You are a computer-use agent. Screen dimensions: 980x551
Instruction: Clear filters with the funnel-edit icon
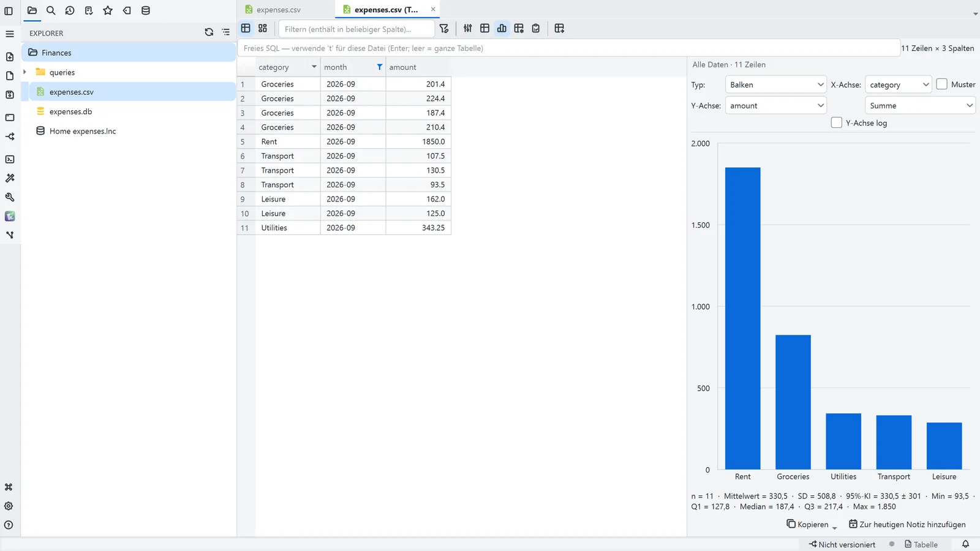point(444,29)
